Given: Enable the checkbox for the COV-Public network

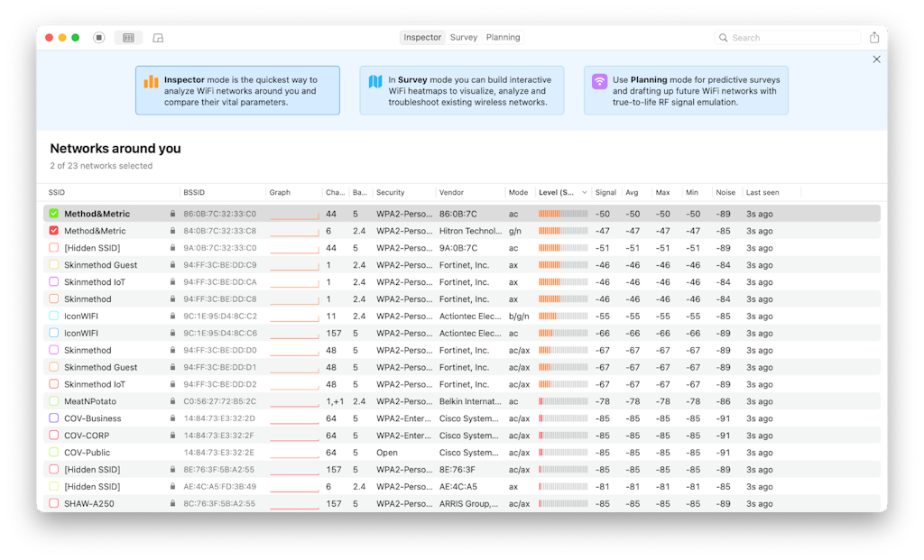Looking at the screenshot, I should (54, 453).
